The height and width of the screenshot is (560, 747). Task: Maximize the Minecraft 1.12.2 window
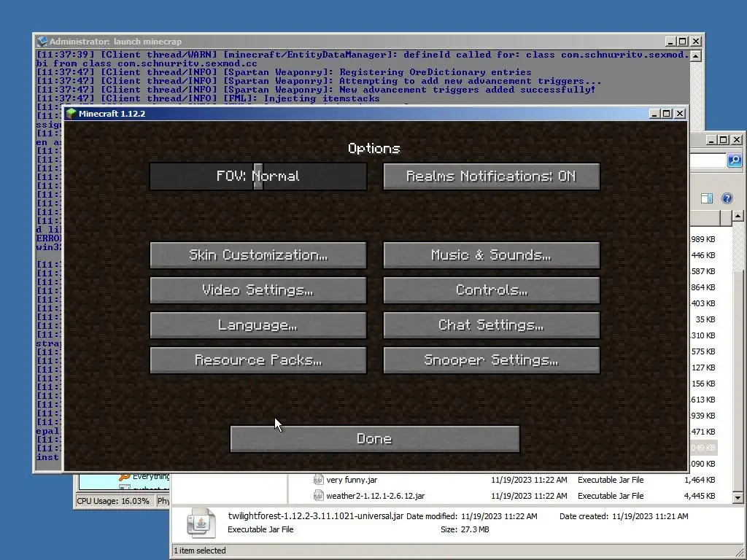(x=667, y=113)
